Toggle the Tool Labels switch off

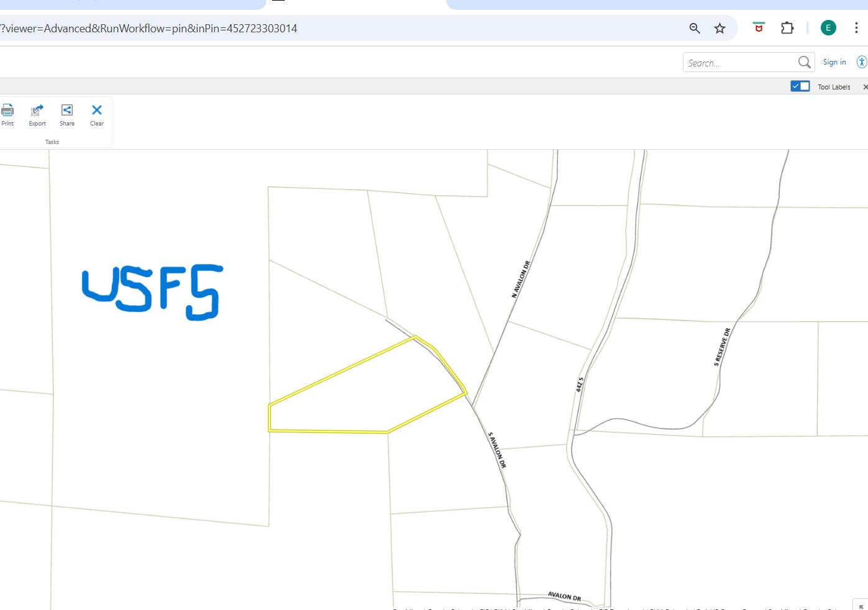click(800, 86)
